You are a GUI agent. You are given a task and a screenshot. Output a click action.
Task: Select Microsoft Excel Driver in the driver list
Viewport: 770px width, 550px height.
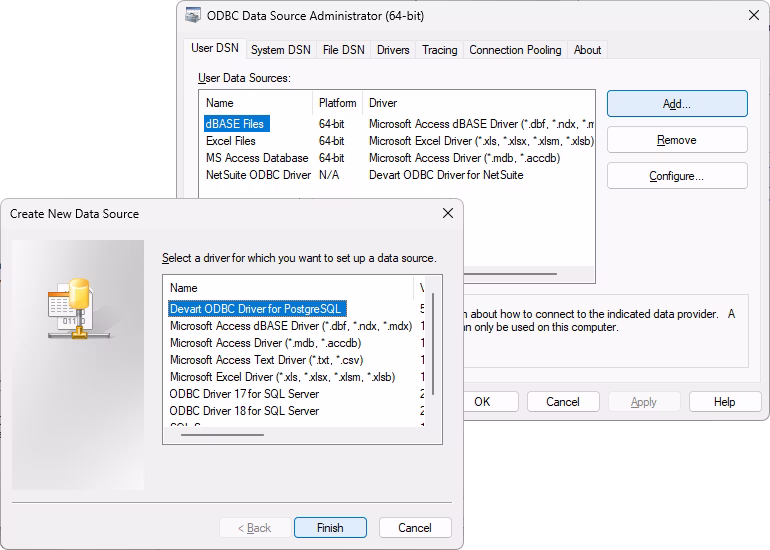(282, 377)
